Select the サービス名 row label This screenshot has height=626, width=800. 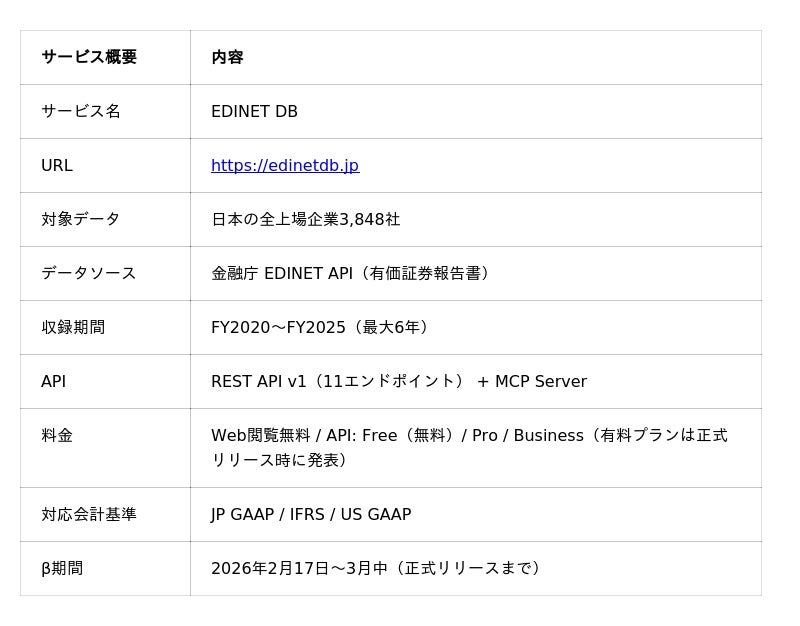(81, 112)
